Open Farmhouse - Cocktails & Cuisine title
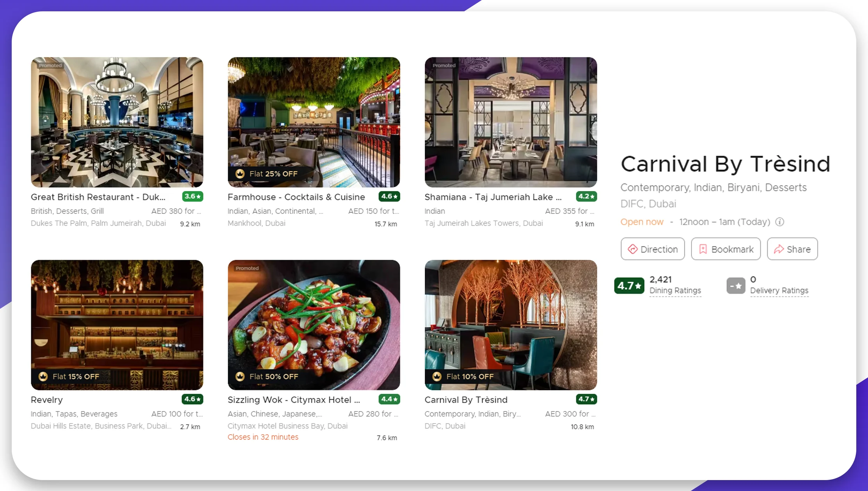Screen dimensions: 868x491 pyautogui.click(x=296, y=197)
